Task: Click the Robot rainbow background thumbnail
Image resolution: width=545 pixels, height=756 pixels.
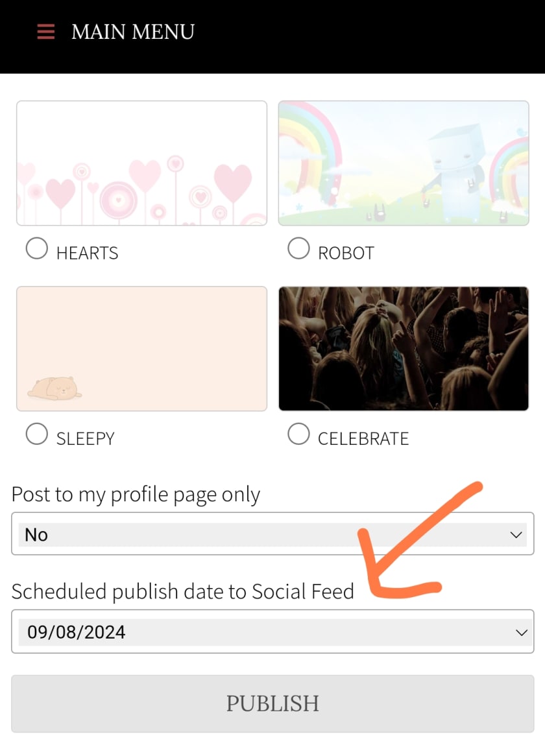Action: coord(404,163)
